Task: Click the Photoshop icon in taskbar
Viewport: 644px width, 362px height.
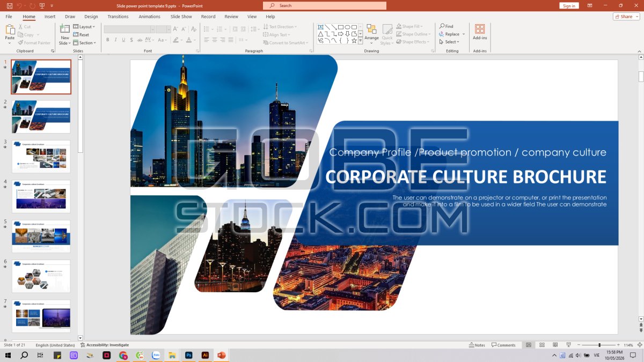Action: point(189,355)
